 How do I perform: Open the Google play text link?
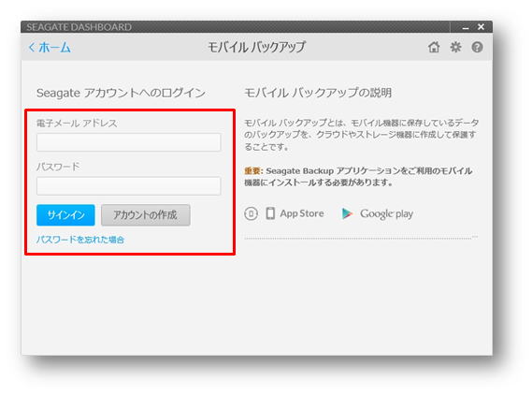[386, 214]
